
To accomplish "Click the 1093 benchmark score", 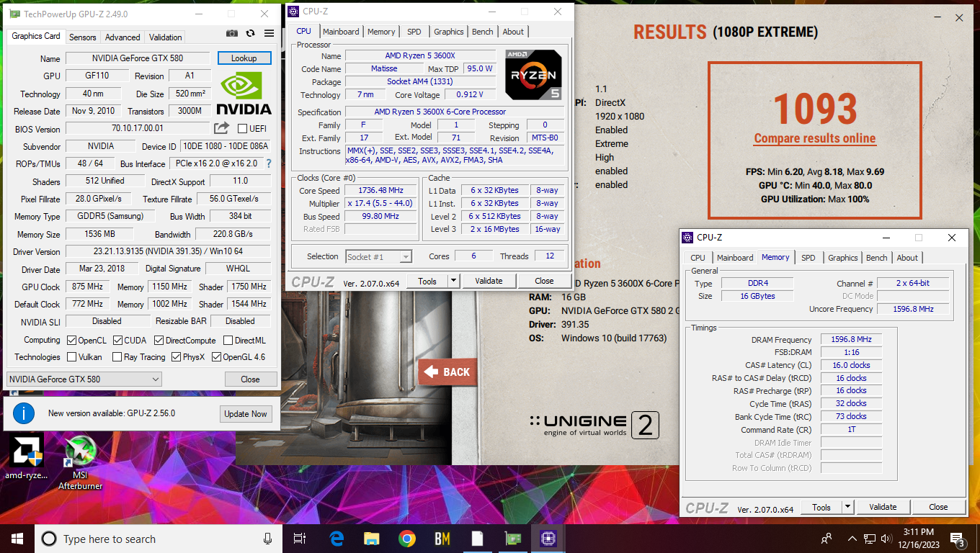I will [815, 107].
